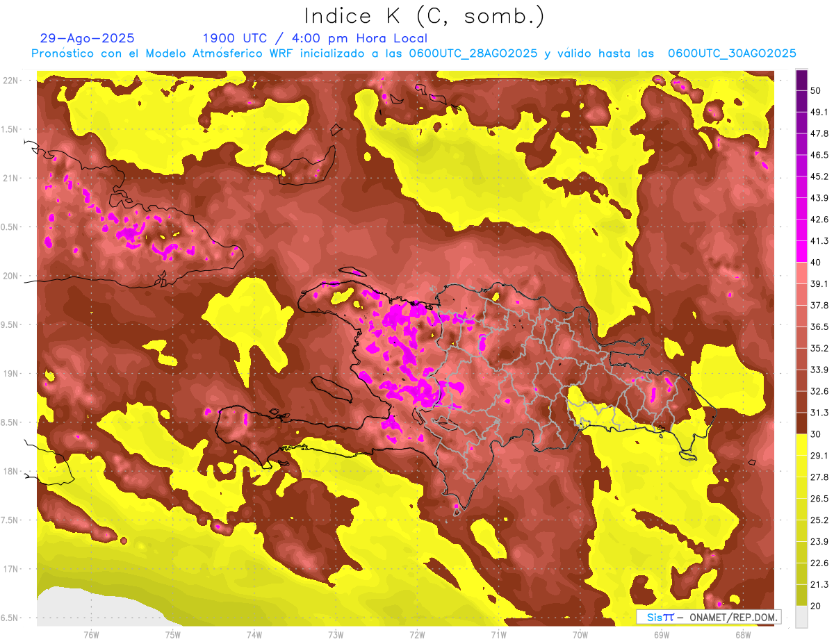
Task: Click the purple swatch between 46.5 and 47.8
Action: click(801, 144)
